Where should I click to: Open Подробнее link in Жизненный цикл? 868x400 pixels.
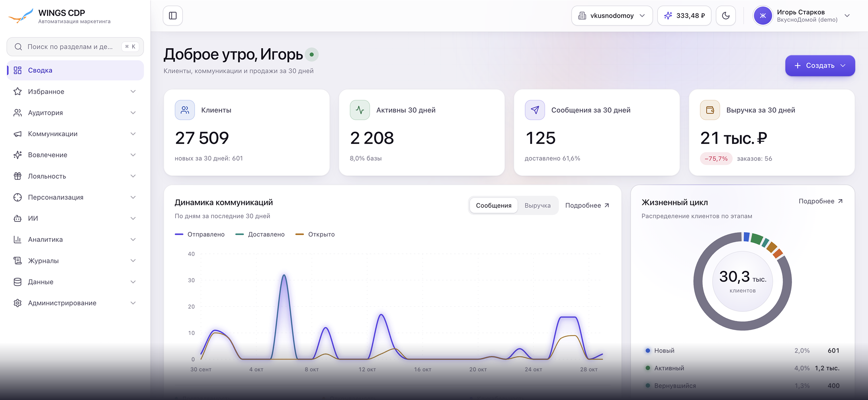point(821,201)
